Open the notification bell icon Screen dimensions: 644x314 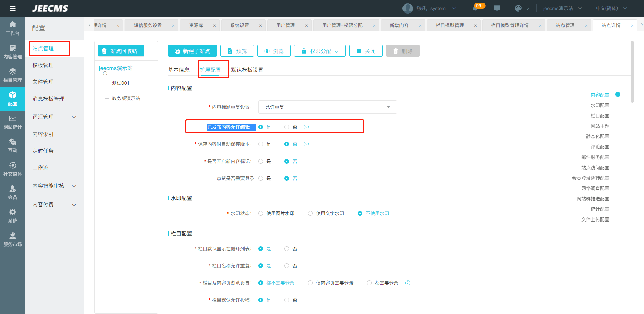(x=475, y=8)
